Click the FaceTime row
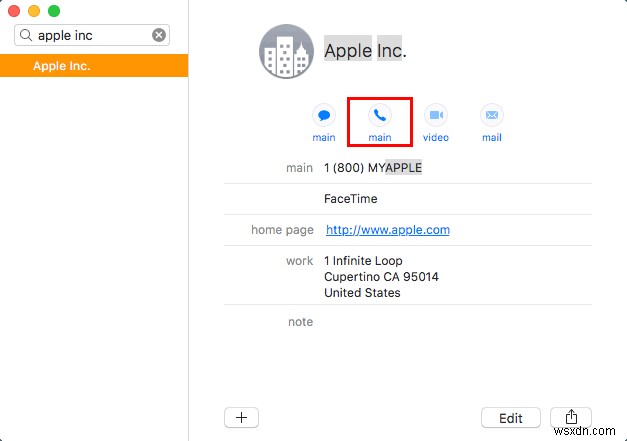 point(408,199)
